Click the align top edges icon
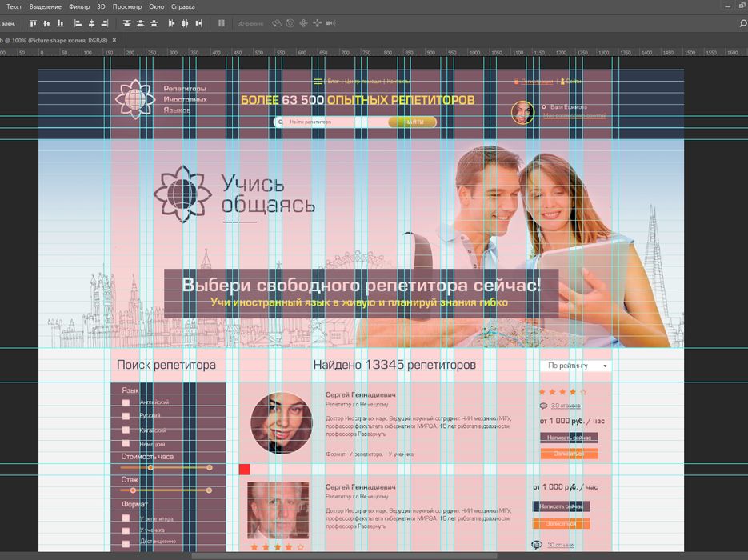 pyautogui.click(x=31, y=23)
